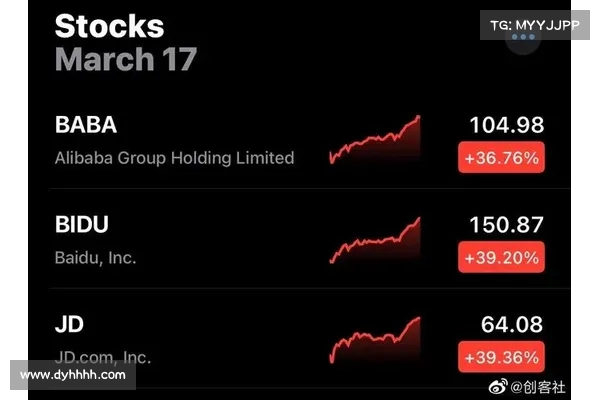Click the Stocks header title

(109, 25)
